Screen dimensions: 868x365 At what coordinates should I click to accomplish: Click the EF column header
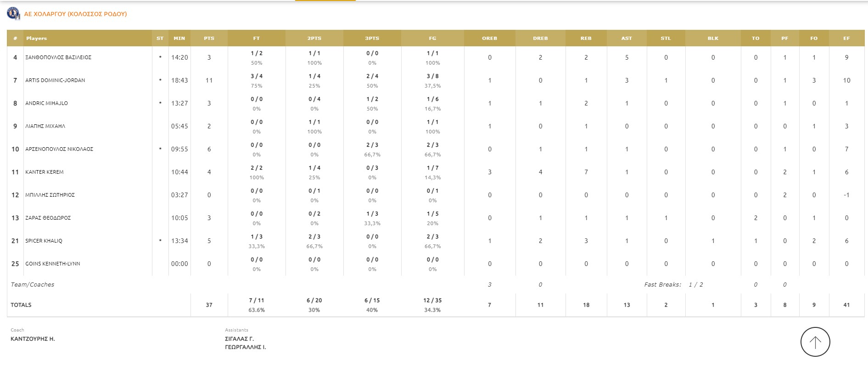846,39
